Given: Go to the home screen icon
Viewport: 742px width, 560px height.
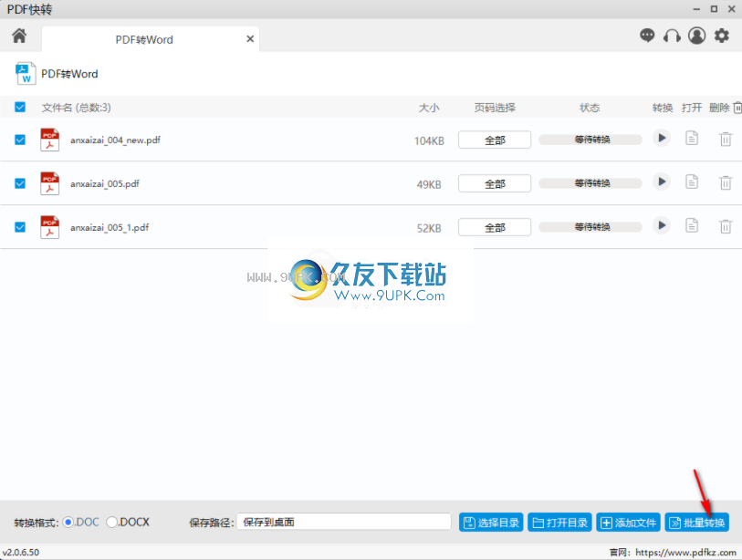Looking at the screenshot, I should (19, 36).
